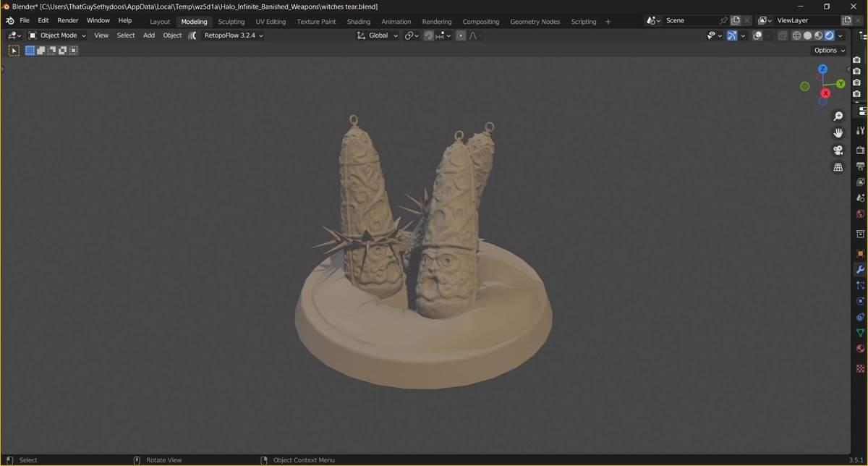Switch perspective/orthographic with grid gizmo
Screen dimensions: 868x466
(838, 167)
